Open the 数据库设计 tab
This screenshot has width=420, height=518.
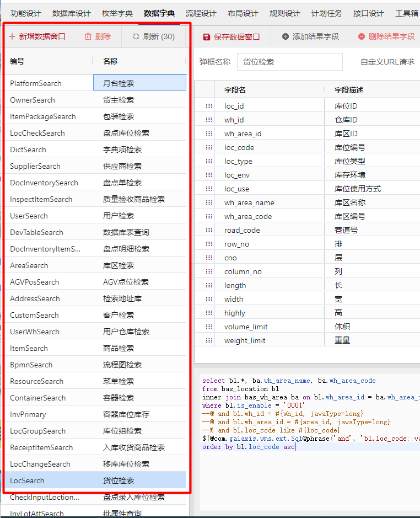pos(71,13)
